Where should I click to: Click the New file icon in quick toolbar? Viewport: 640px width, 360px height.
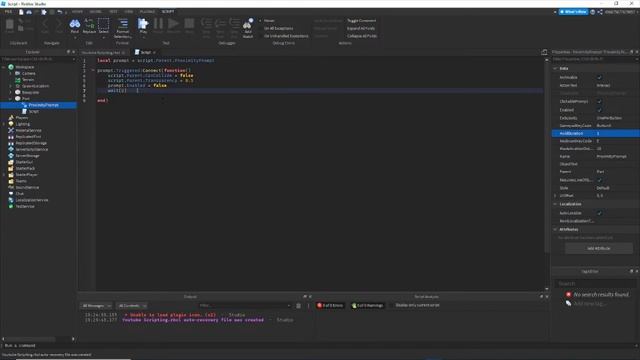pyautogui.click(x=21, y=12)
